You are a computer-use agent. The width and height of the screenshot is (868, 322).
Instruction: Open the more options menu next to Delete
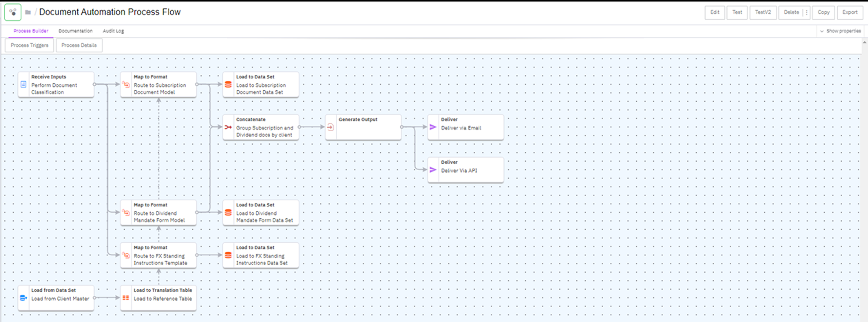click(x=807, y=12)
